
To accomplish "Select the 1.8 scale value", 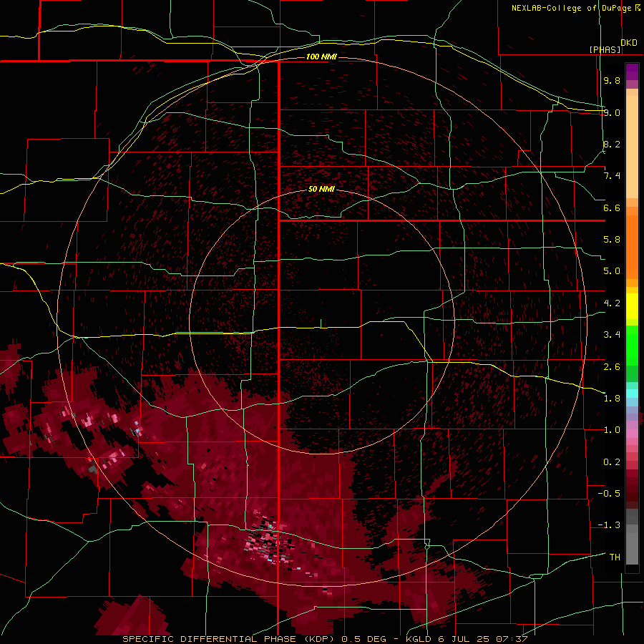I will [612, 399].
